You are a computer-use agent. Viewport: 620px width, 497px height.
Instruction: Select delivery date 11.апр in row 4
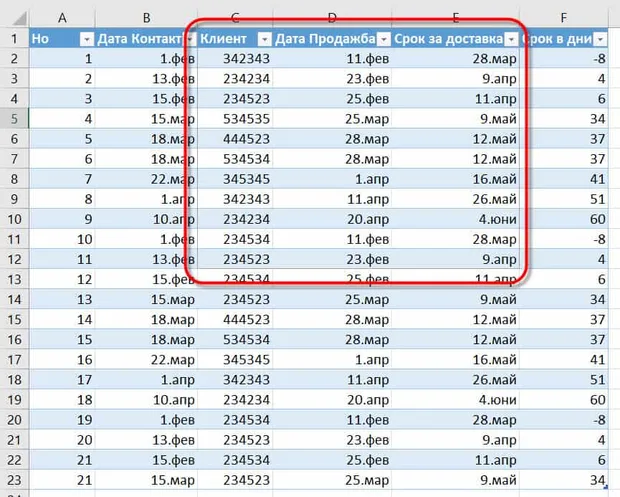[x=456, y=99]
